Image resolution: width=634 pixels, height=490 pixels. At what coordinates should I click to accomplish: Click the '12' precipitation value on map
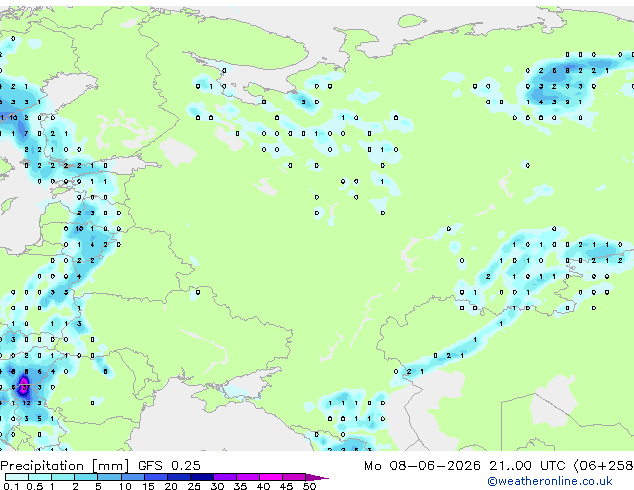click(x=26, y=403)
